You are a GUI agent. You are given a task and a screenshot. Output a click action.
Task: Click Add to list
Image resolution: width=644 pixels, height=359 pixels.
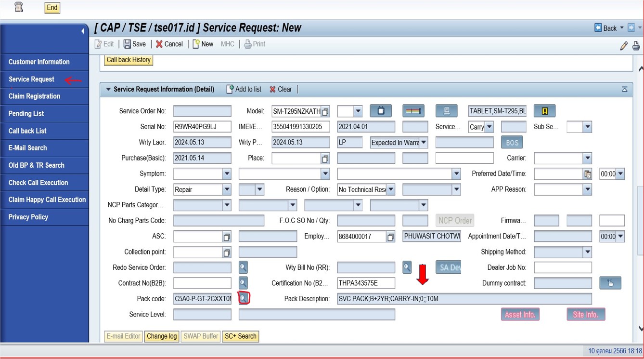244,89
